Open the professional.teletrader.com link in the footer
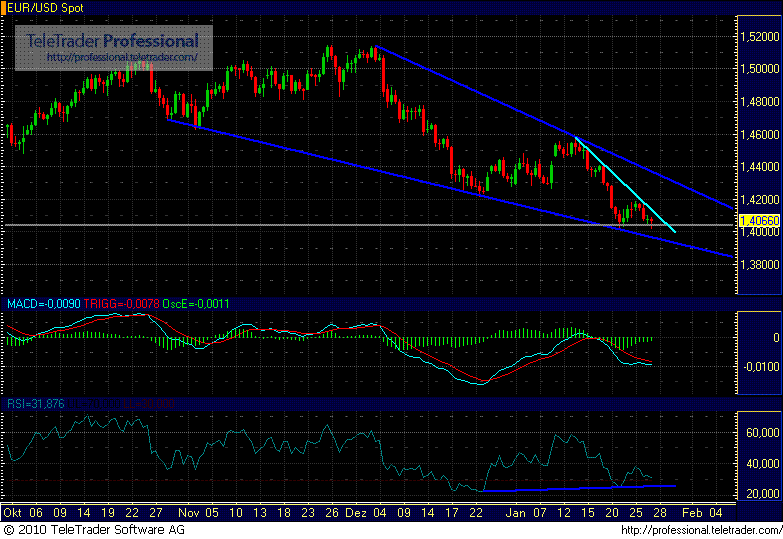Image resolution: width=783 pixels, height=539 pixels. (x=702, y=530)
